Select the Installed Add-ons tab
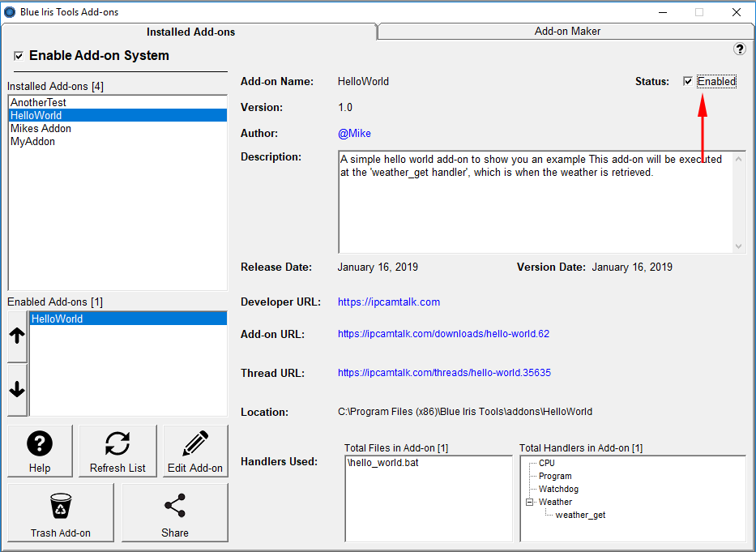756x552 pixels. pos(190,32)
